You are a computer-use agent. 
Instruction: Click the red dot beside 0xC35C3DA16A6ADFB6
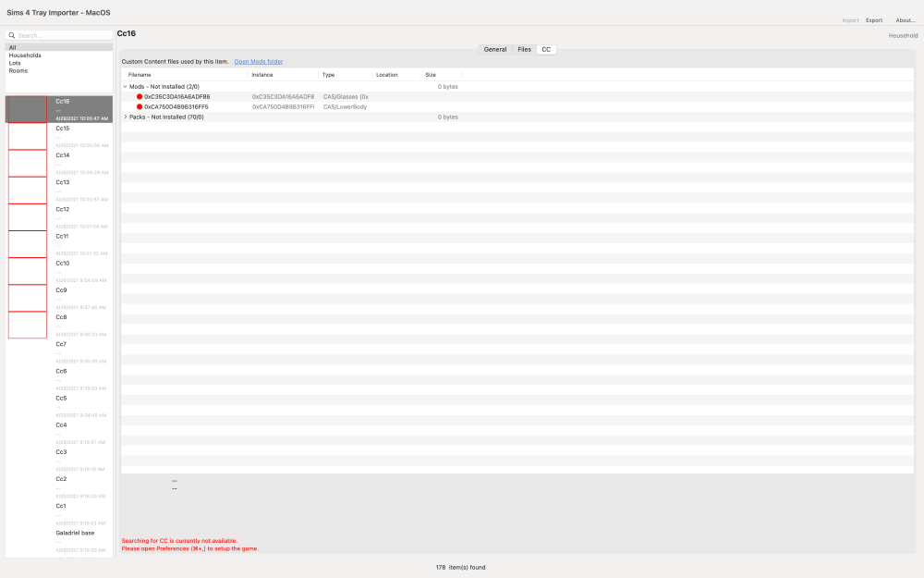[x=140, y=97]
